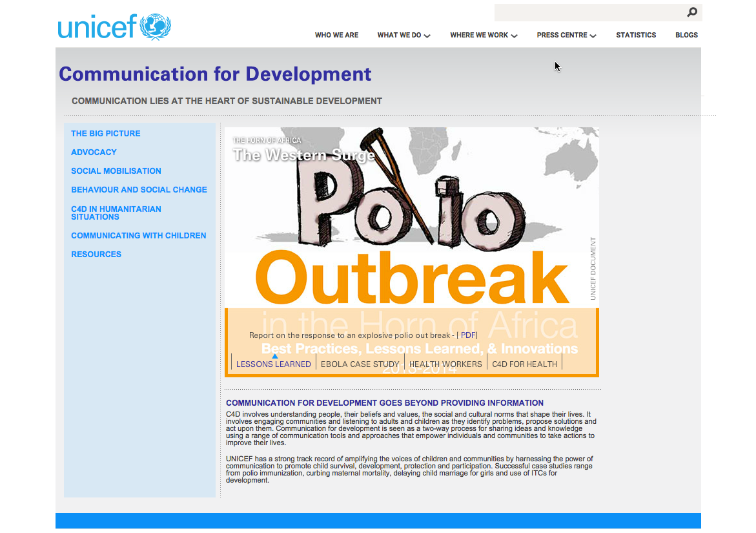756x533 pixels.
Task: Open BEHAVIOUR AND SOCIAL CHANGE link
Action: pos(139,190)
